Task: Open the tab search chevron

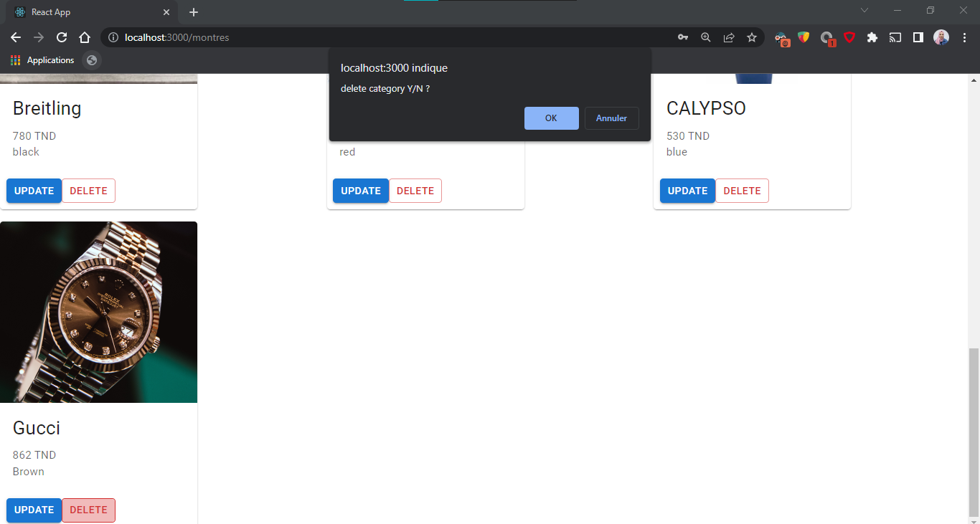Action: coord(864,10)
